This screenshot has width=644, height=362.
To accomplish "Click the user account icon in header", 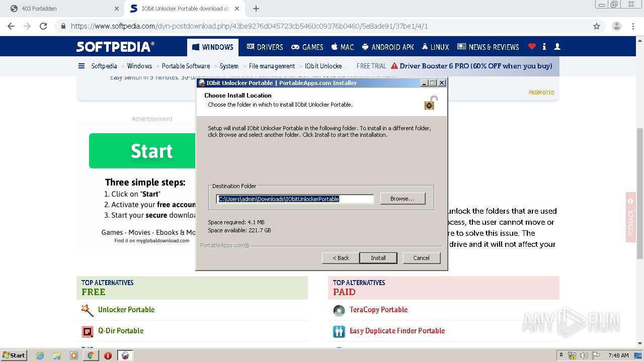I will coord(557,47).
